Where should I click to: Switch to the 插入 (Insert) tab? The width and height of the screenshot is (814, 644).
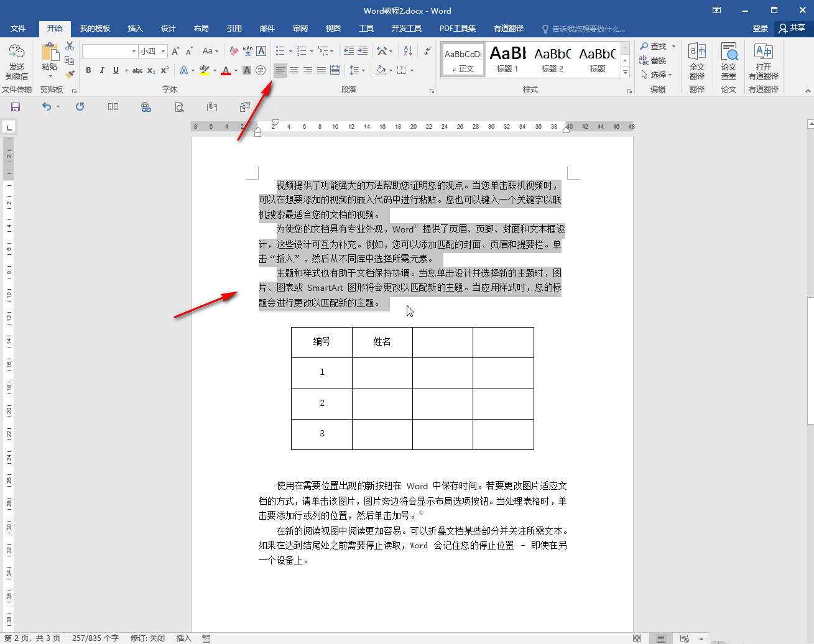(135, 29)
